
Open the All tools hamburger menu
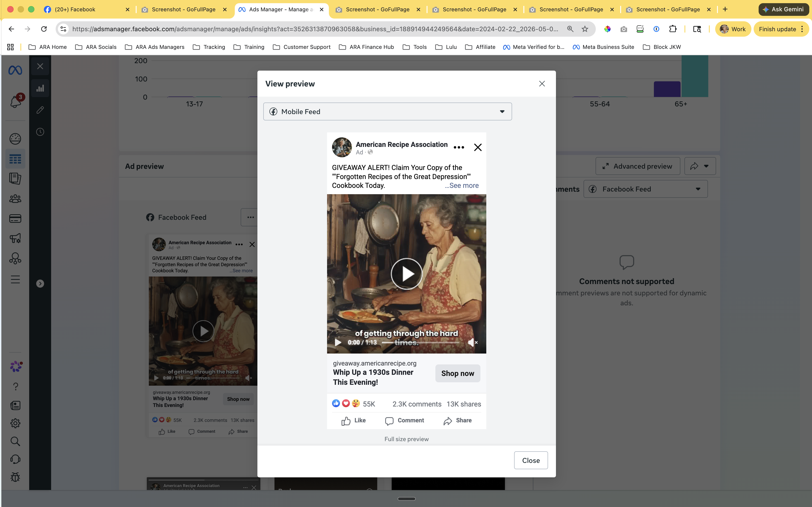pyautogui.click(x=15, y=279)
